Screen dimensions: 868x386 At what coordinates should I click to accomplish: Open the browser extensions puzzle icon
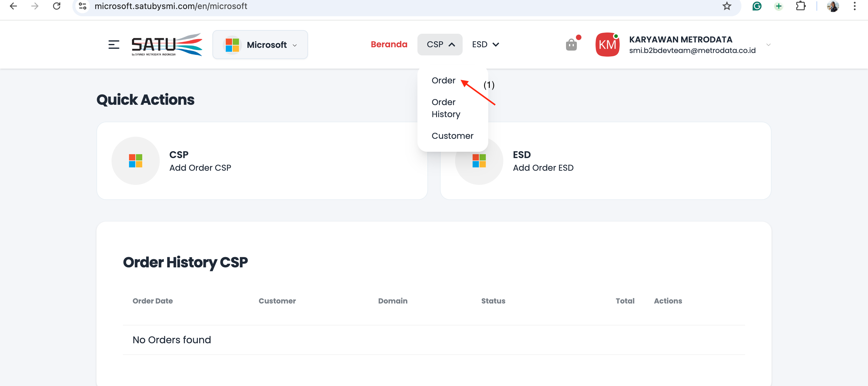click(800, 6)
